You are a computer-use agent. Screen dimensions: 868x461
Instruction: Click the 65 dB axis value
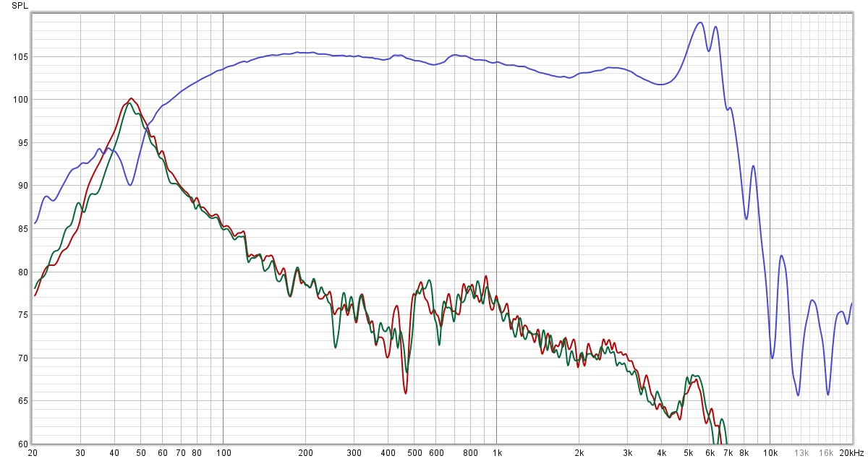(x=22, y=401)
